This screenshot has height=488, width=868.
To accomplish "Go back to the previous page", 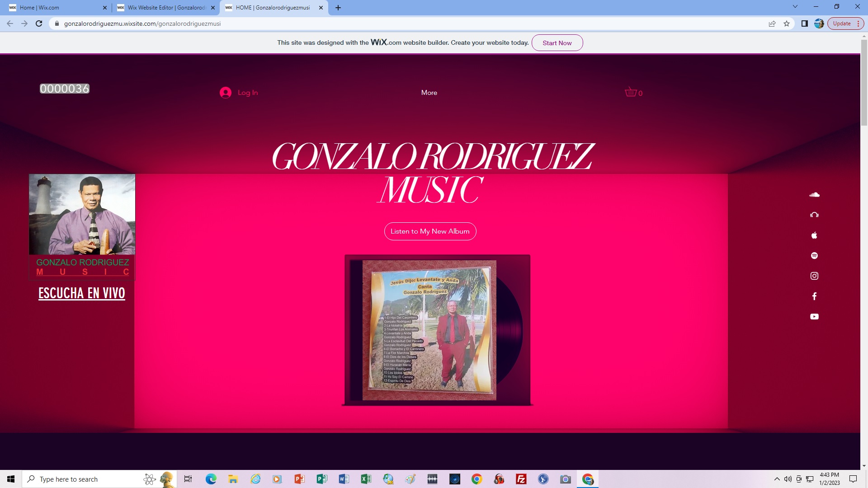I will (10, 23).
